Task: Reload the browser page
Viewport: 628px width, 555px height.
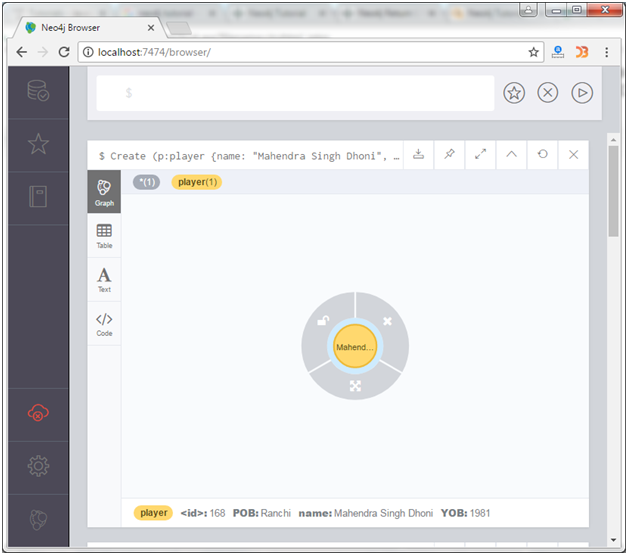Action: tap(64, 52)
